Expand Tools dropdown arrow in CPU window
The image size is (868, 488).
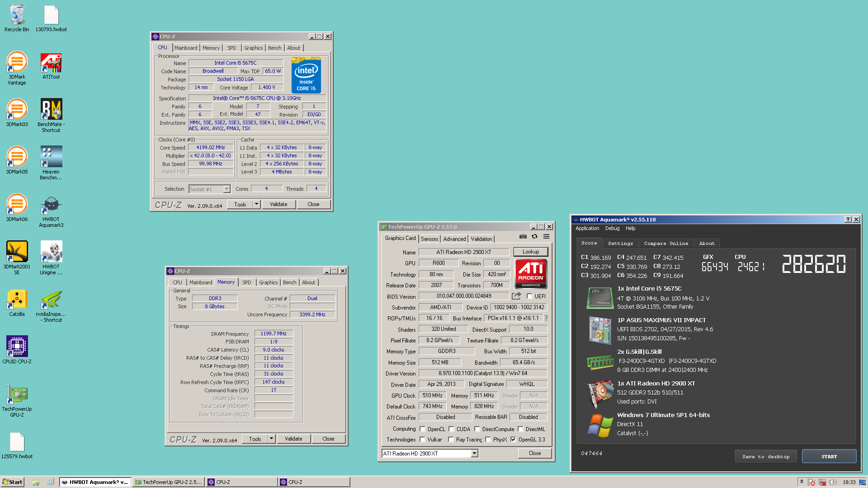256,204
